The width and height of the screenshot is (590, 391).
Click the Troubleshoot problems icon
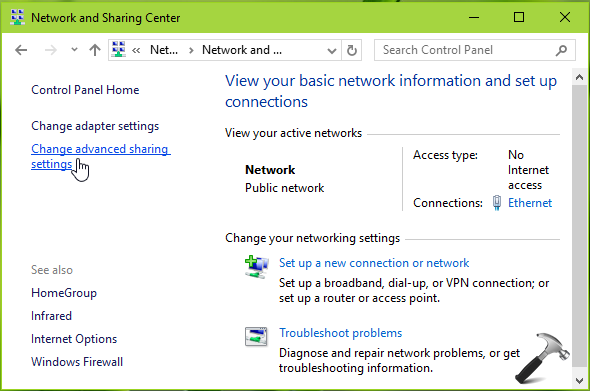click(x=256, y=336)
